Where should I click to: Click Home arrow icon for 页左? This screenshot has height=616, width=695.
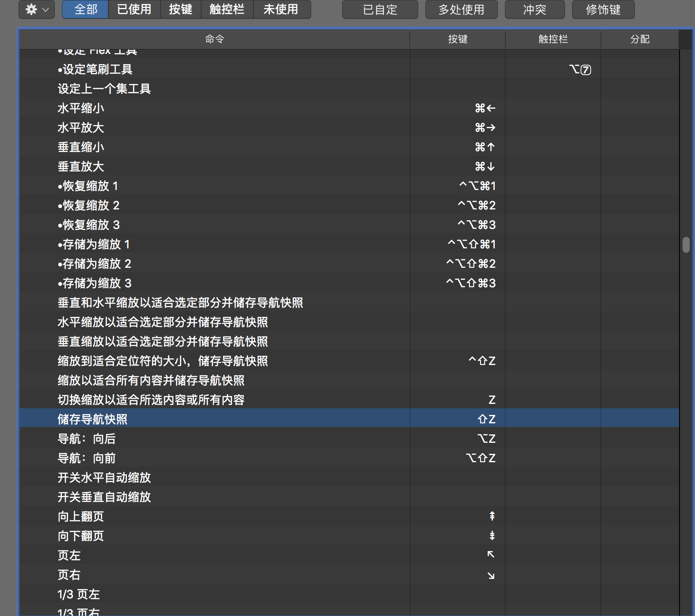[491, 555]
